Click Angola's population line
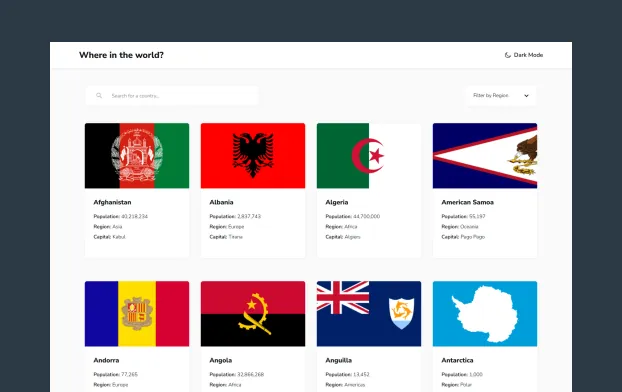This screenshot has width=622, height=392. coord(237,375)
